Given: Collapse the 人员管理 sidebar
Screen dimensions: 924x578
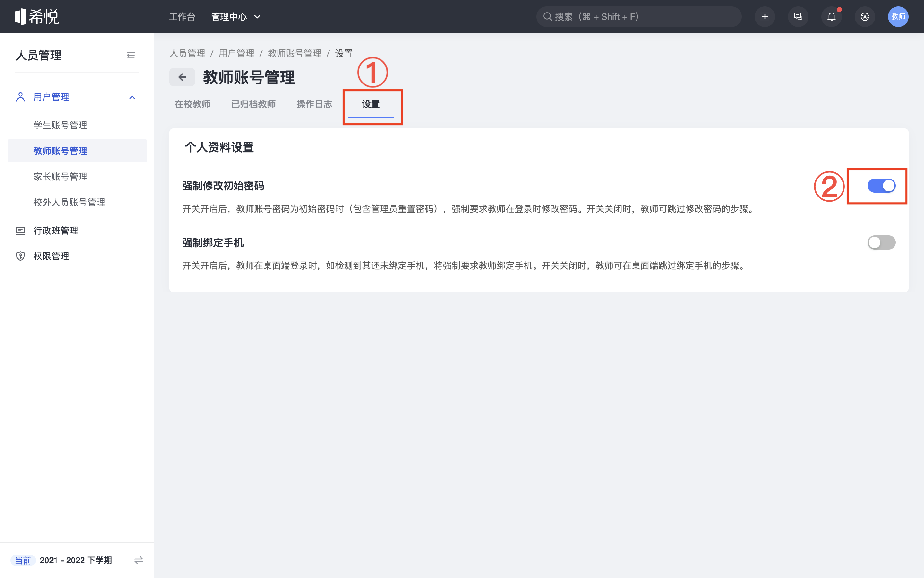Looking at the screenshot, I should coord(131,56).
